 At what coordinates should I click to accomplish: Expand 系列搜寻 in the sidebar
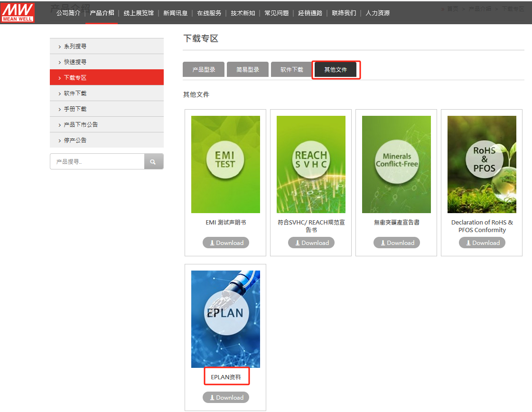(x=106, y=47)
